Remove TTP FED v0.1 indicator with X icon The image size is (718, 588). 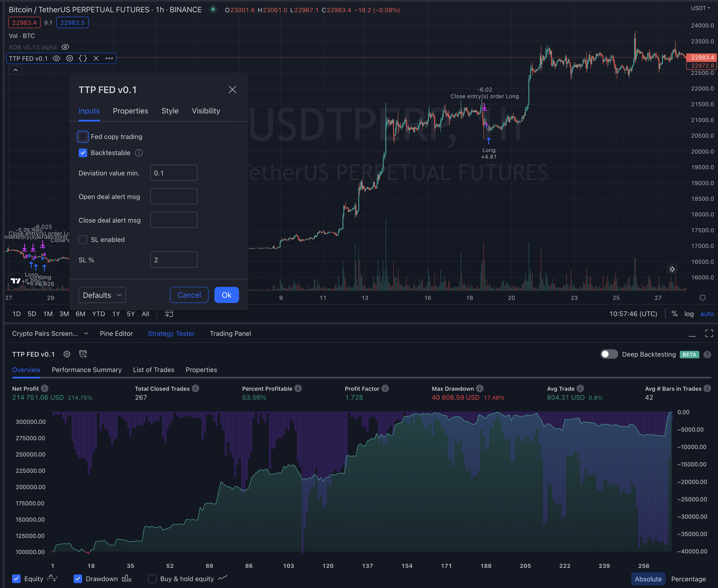(x=96, y=58)
